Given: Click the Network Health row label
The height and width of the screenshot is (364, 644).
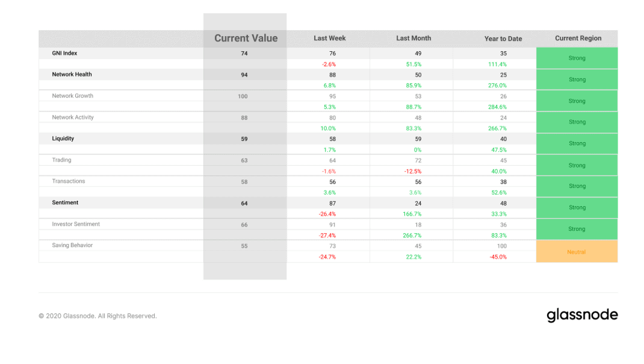Looking at the screenshot, I should 72,75.
